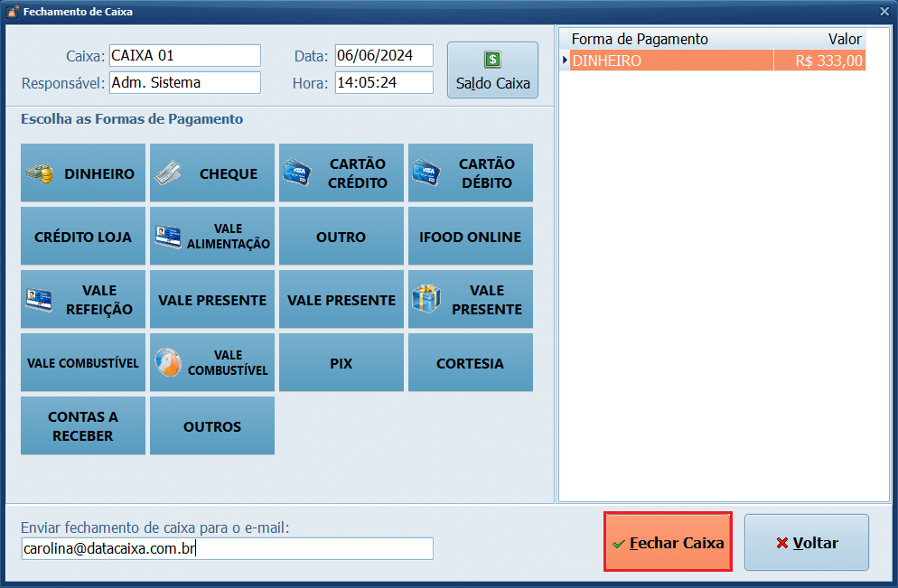Select PIX as payment form
The image size is (898, 588).
[341, 362]
